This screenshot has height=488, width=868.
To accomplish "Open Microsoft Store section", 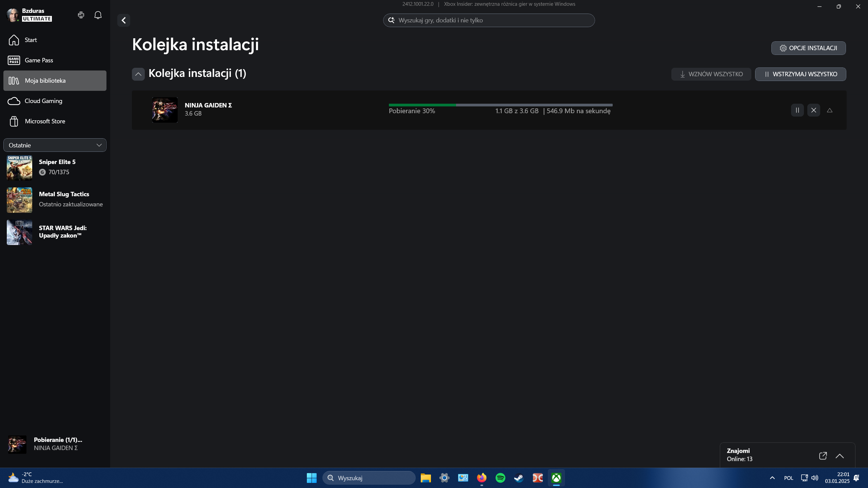I will [x=55, y=121].
